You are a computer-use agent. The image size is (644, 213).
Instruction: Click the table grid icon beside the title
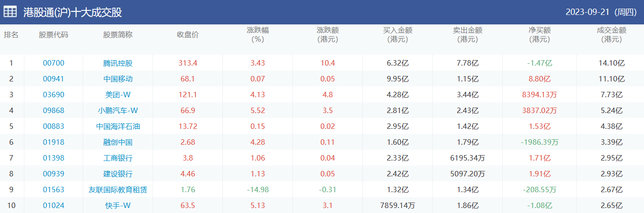(10, 12)
